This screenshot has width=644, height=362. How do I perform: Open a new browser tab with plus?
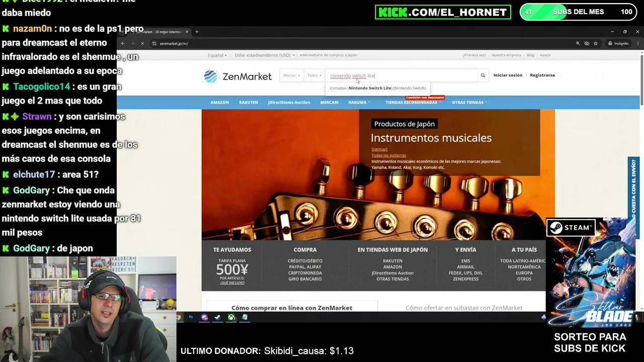pos(197,32)
